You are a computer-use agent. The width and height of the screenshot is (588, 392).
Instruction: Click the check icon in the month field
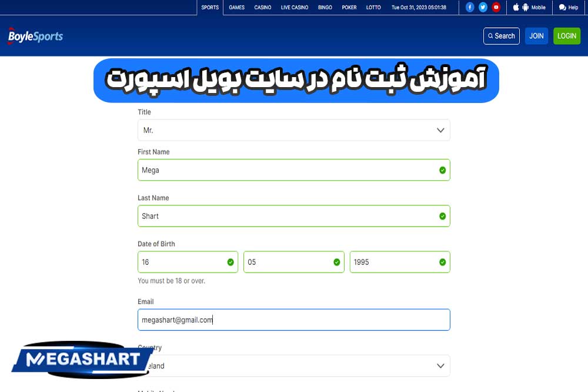click(337, 262)
